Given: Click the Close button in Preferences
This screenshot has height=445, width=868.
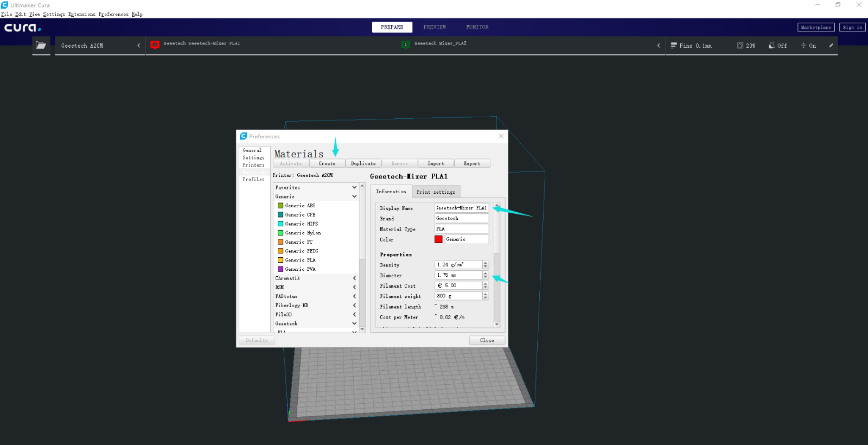Looking at the screenshot, I should [x=487, y=340].
